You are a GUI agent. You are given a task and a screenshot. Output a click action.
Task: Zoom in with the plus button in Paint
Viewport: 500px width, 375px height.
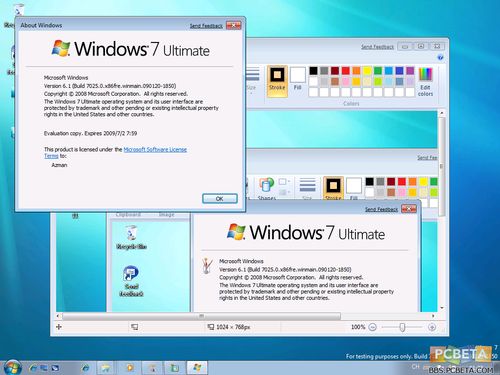432,327
